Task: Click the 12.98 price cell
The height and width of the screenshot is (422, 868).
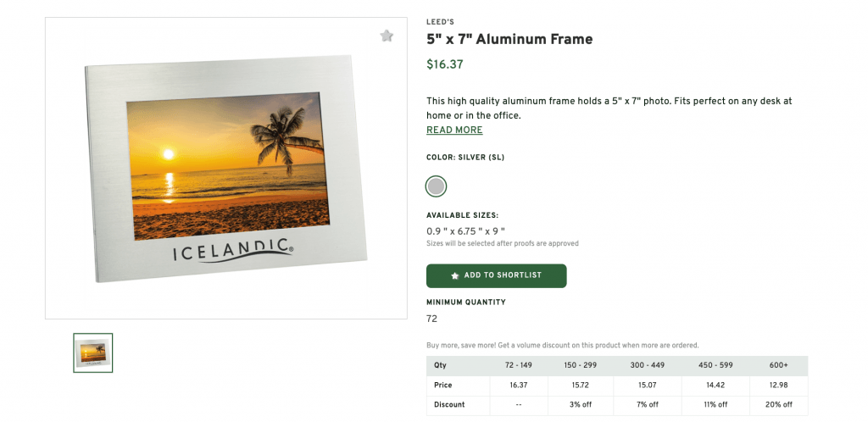Action: (778, 385)
